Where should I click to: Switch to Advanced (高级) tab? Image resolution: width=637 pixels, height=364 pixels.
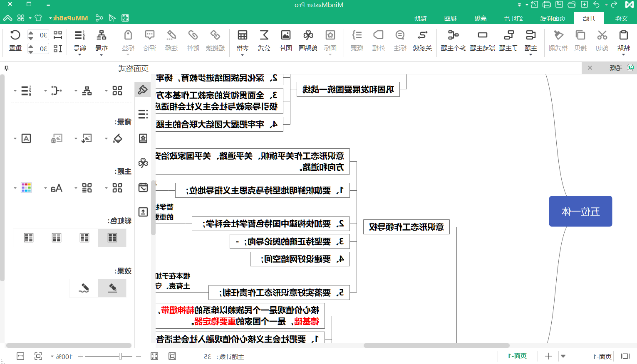[480, 18]
